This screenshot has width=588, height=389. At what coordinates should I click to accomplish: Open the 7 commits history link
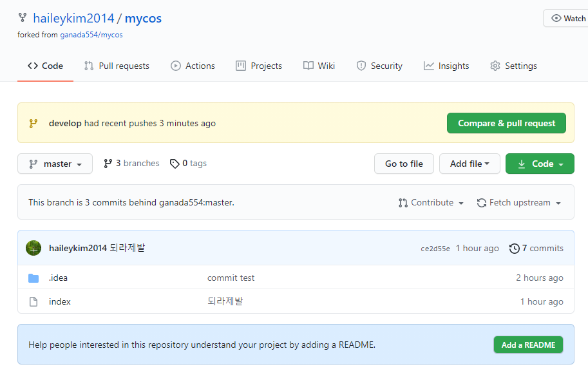tap(536, 249)
